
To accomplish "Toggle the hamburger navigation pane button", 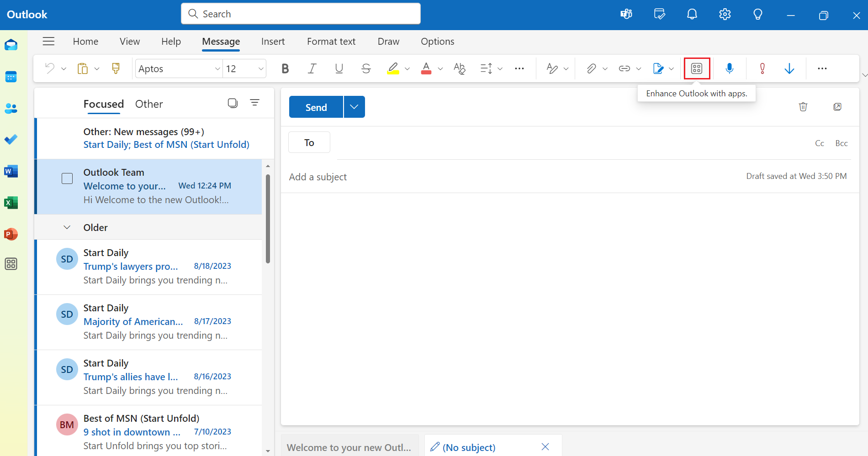I will coord(48,42).
